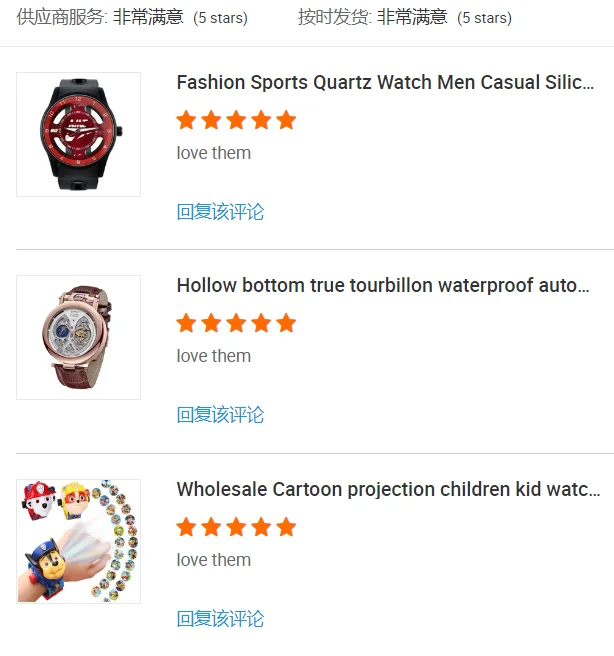
Task: Open Hollow bottom true tourbillon product title
Action: 383,285
